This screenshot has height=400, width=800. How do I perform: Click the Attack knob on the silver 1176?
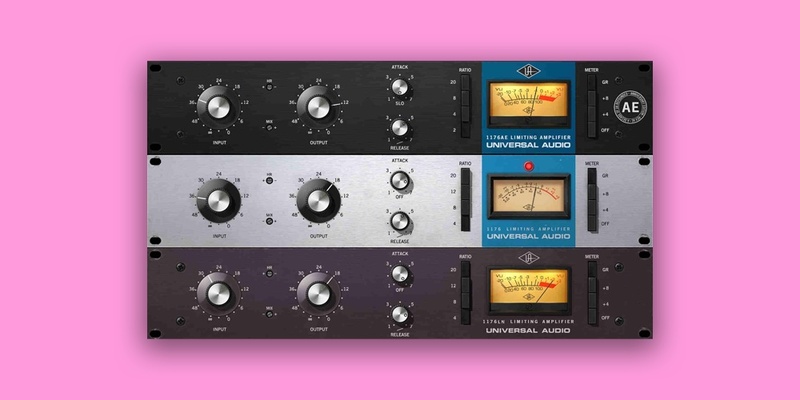tap(400, 181)
